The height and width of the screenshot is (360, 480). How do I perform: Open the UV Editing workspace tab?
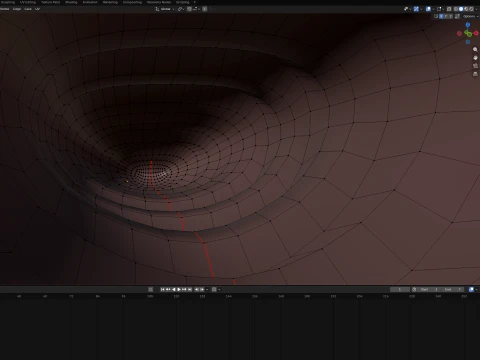pyautogui.click(x=28, y=2)
